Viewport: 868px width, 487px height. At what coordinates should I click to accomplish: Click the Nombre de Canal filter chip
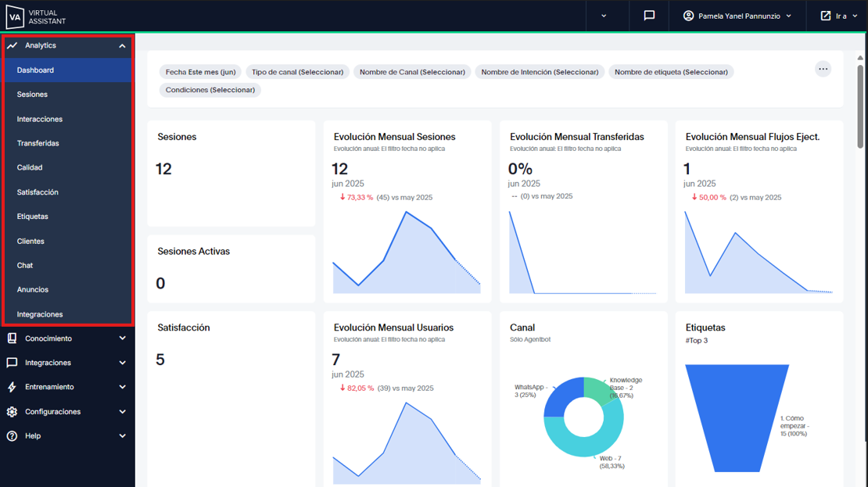[412, 72]
